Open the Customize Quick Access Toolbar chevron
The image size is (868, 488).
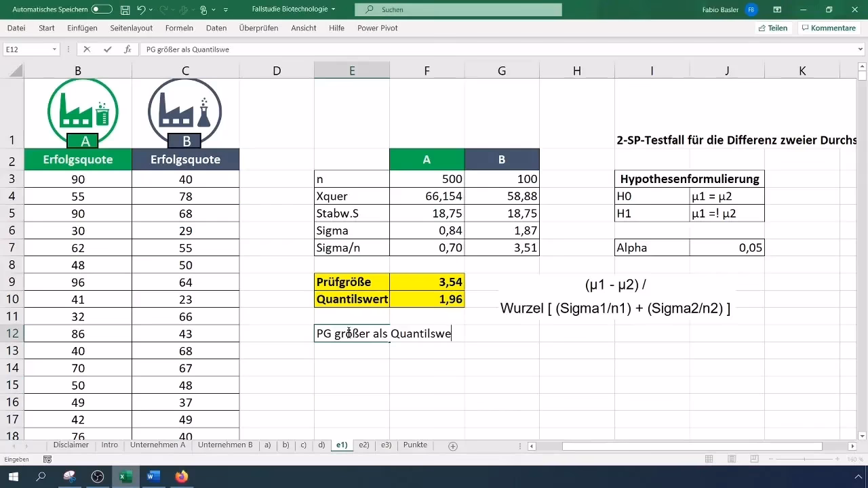(x=226, y=9)
